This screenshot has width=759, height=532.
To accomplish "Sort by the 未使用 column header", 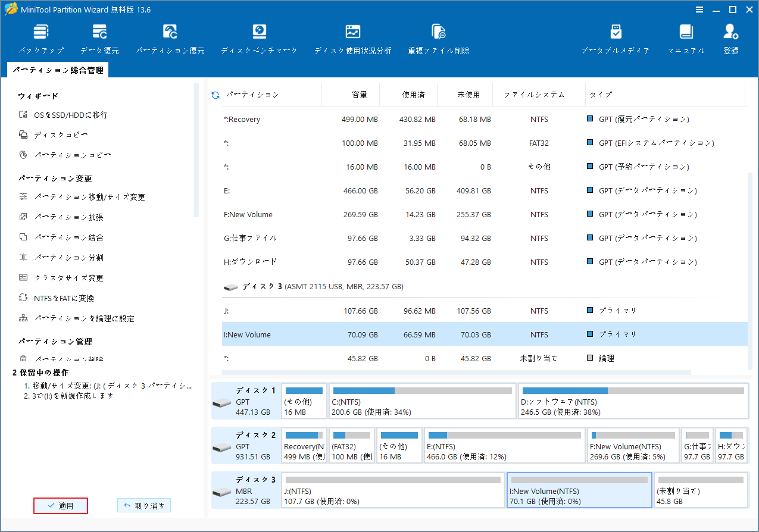I will (x=465, y=95).
